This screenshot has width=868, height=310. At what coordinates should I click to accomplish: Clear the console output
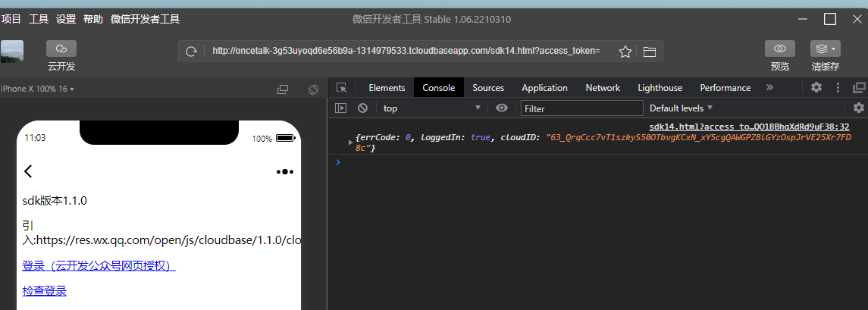(x=362, y=108)
